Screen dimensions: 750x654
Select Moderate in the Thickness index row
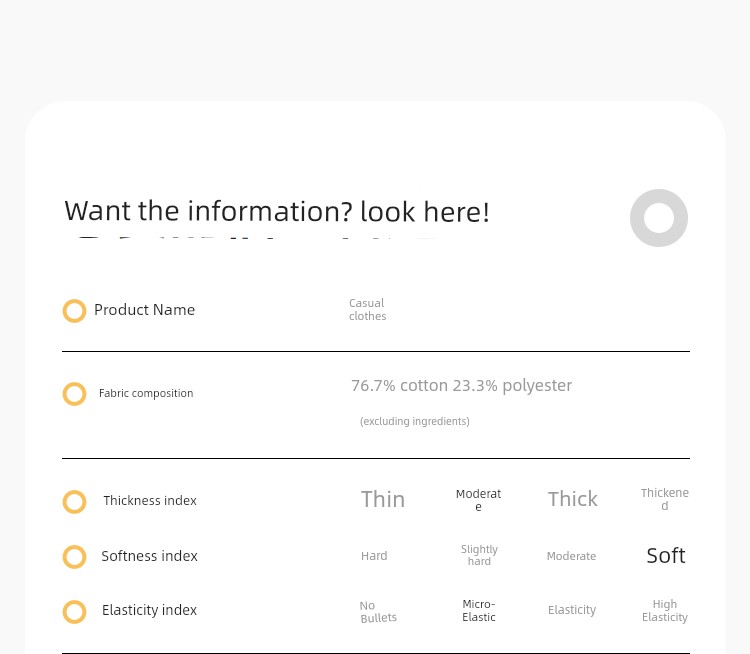point(478,500)
